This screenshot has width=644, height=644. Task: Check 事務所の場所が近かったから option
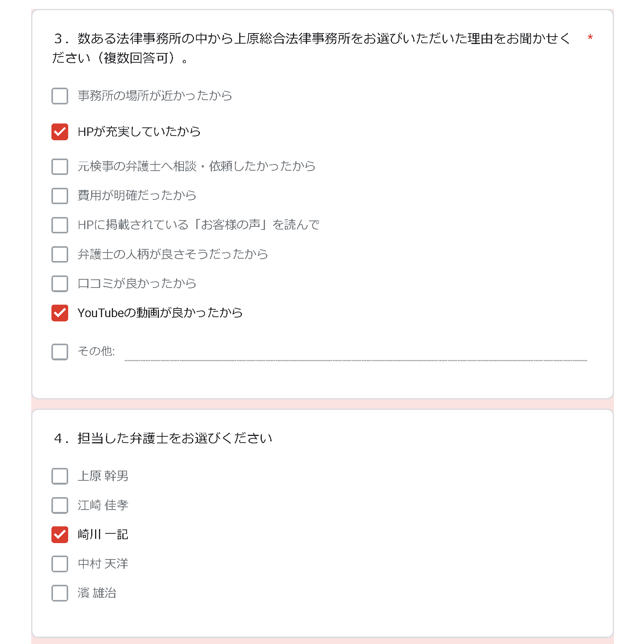[x=60, y=96]
